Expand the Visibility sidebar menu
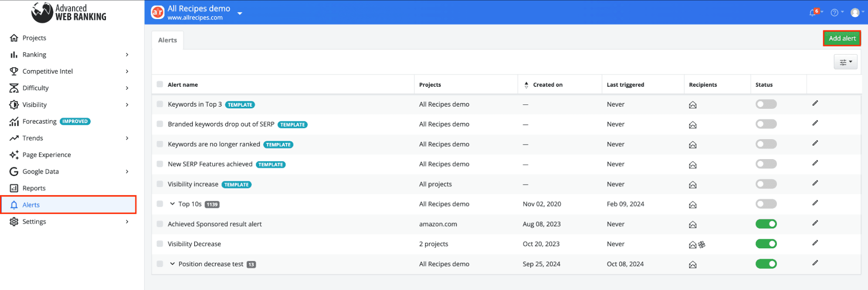Screen dimensions: 868x290 tap(127, 104)
